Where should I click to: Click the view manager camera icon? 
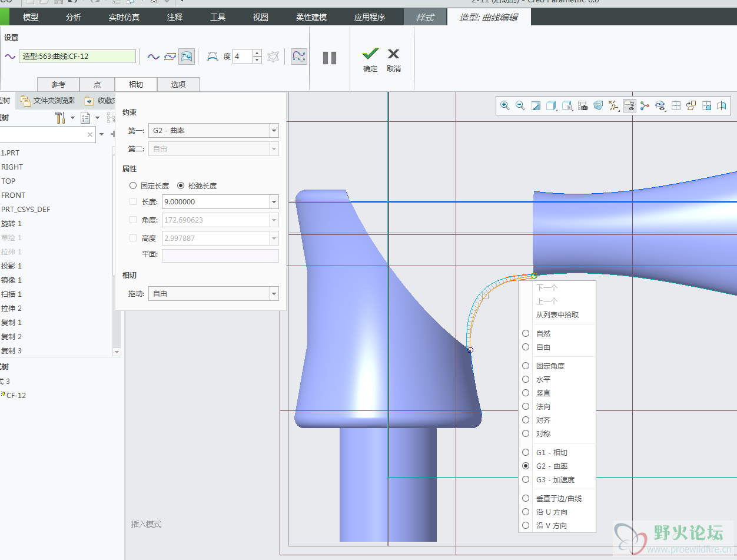pos(583,105)
